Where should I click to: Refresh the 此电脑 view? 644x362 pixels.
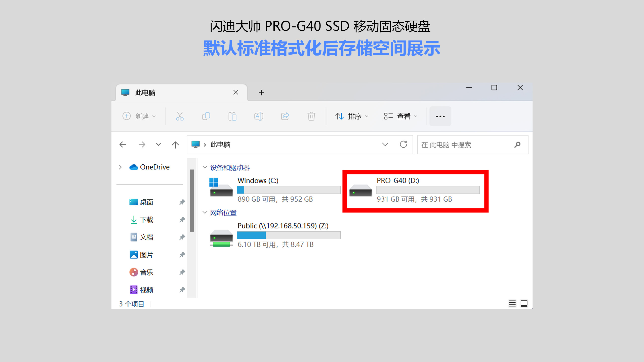pyautogui.click(x=404, y=145)
